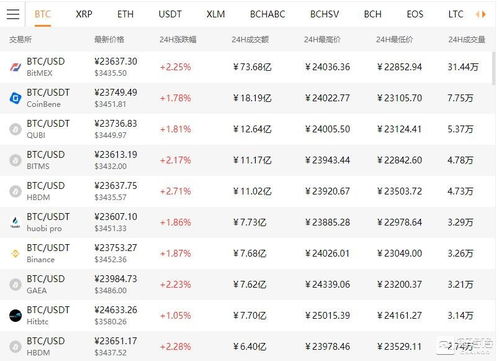This screenshot has height=361, width=499.
Task: Sort by 24H change percentage column header
Action: tap(178, 40)
